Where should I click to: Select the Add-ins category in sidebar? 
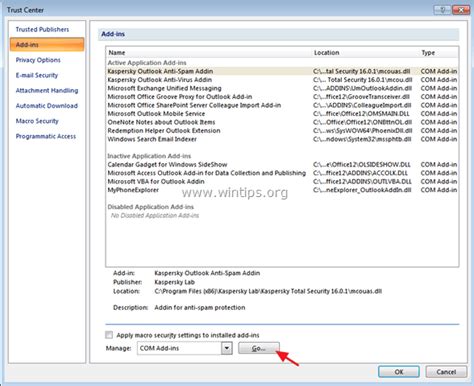[x=47, y=45]
